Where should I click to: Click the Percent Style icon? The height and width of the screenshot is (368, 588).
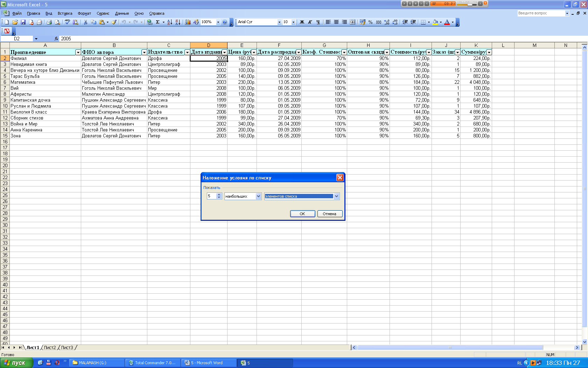click(x=370, y=22)
